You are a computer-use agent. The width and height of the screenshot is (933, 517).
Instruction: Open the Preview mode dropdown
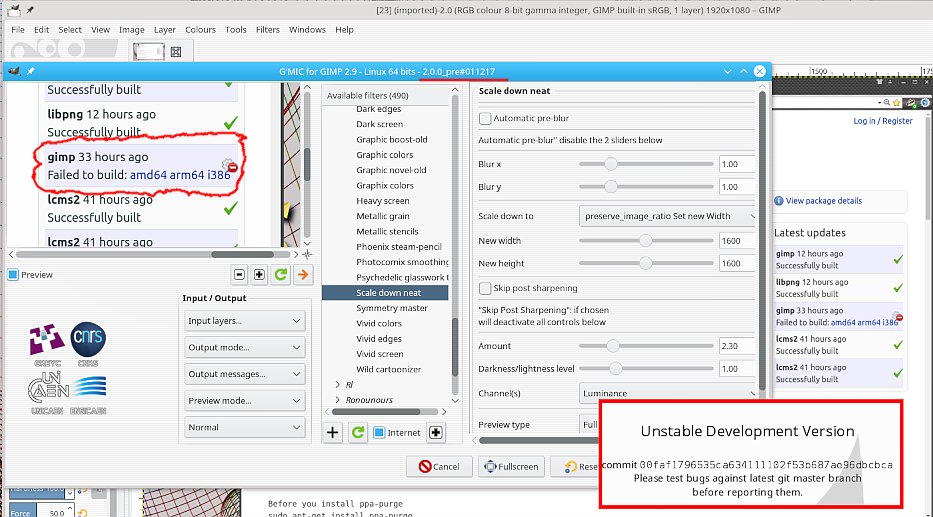point(245,400)
